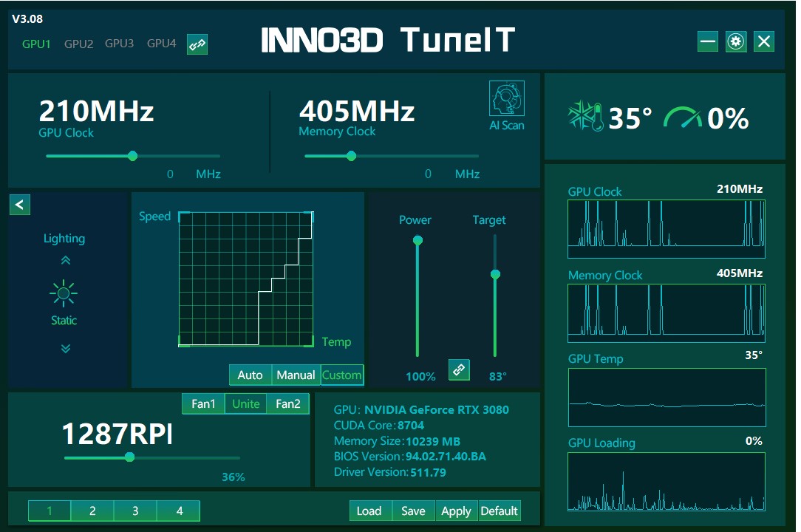The width and height of the screenshot is (801, 532).
Task: Click the Memory Clock offset value field
Action: click(x=428, y=174)
